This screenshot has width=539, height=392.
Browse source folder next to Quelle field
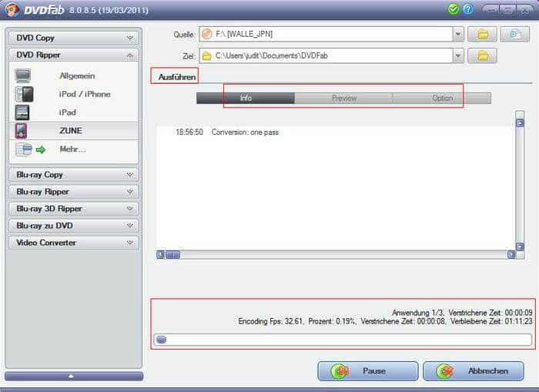(x=482, y=35)
